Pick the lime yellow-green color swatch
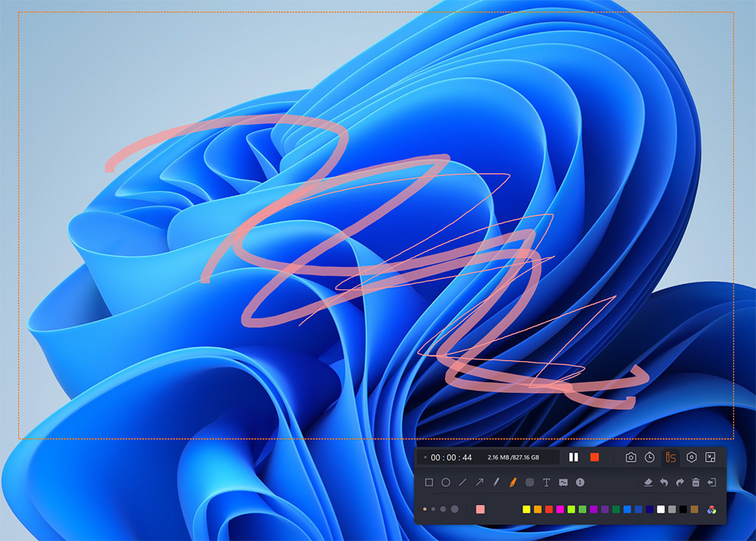 [572, 509]
